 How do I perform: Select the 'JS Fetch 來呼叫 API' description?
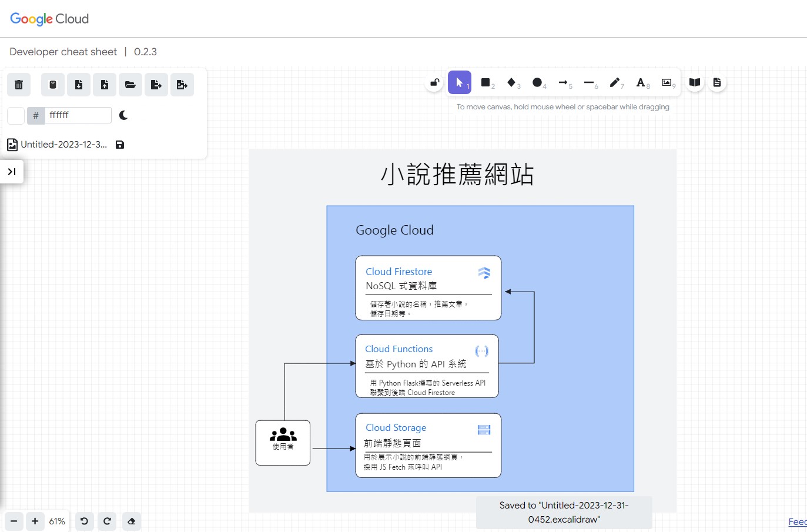[403, 467]
